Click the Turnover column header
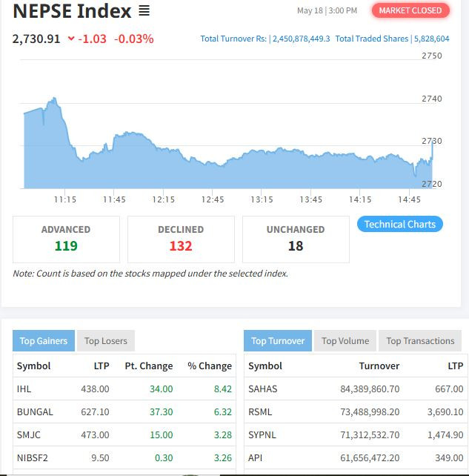 (x=379, y=366)
